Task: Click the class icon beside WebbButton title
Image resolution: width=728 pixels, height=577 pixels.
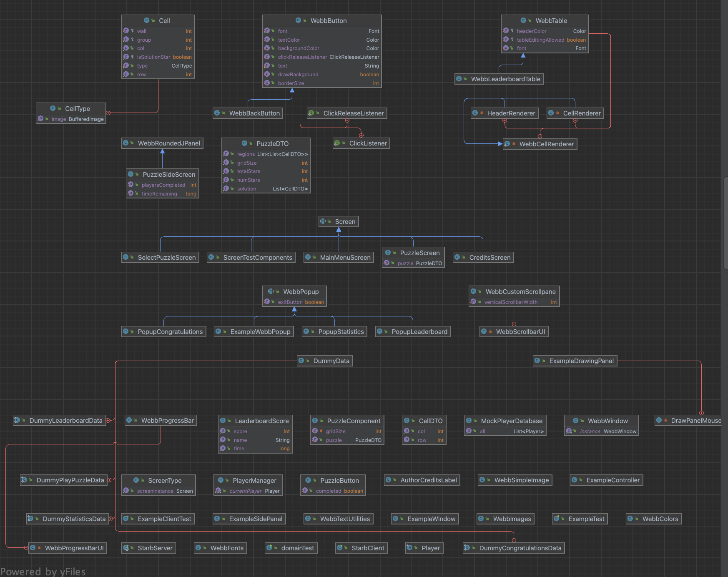Action: tap(298, 20)
